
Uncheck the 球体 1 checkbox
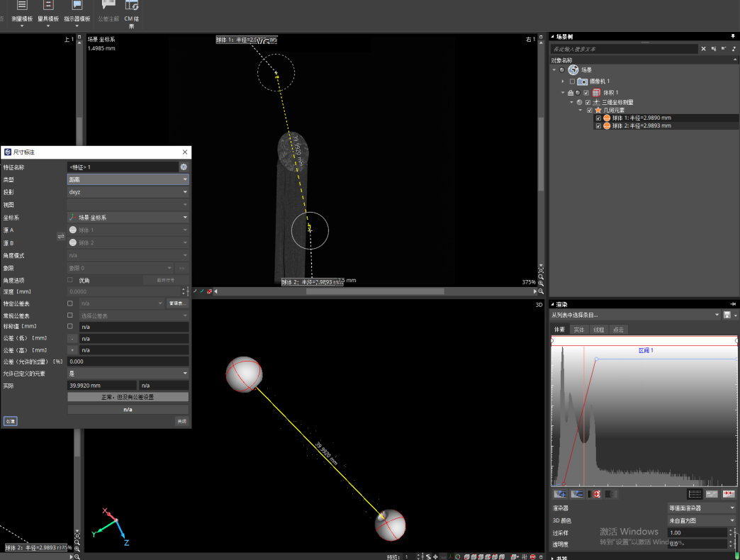pos(598,118)
